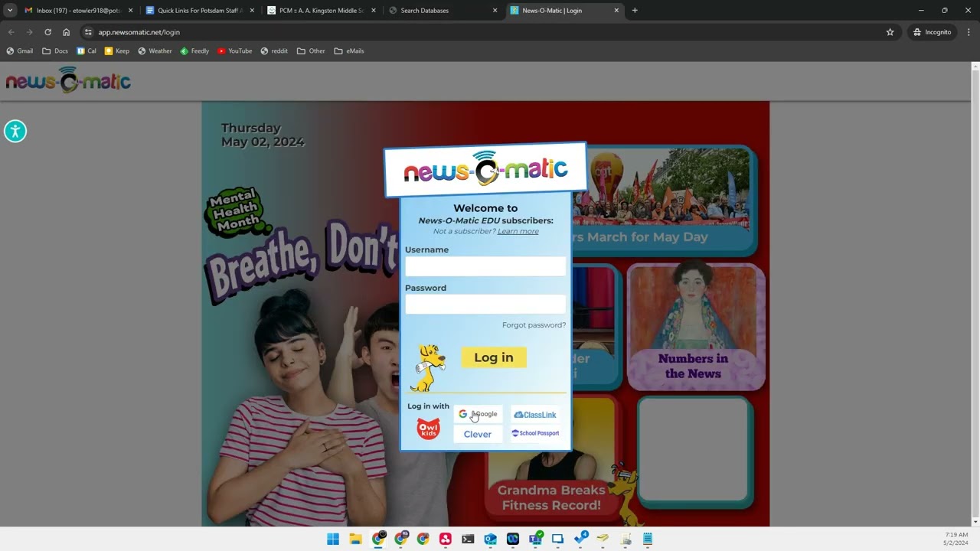This screenshot has width=980, height=551.
Task: Close the Search Databases tab
Action: [495, 11]
